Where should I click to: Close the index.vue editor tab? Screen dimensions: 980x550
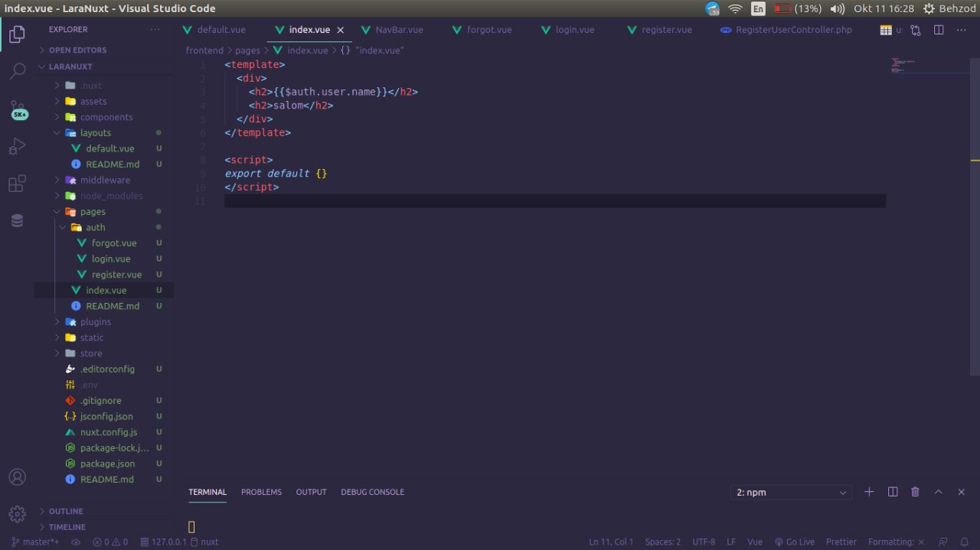341,30
